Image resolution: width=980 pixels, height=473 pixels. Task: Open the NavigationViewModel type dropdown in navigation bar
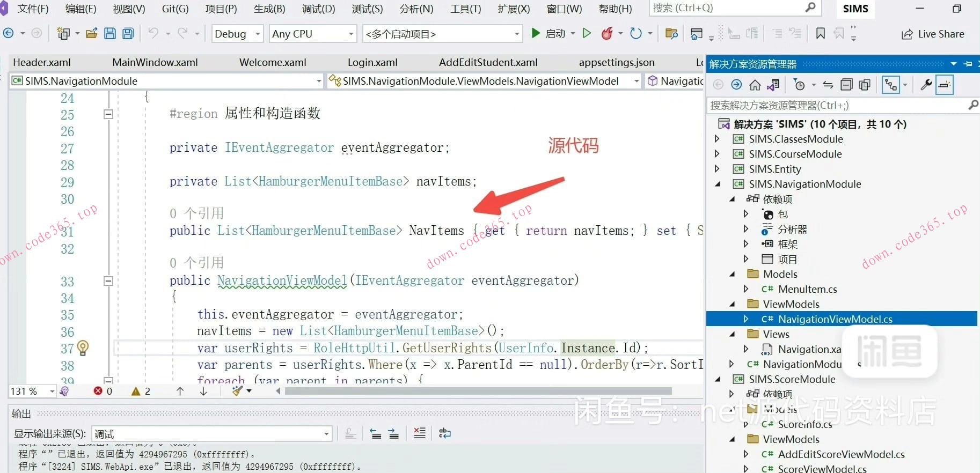coord(485,81)
